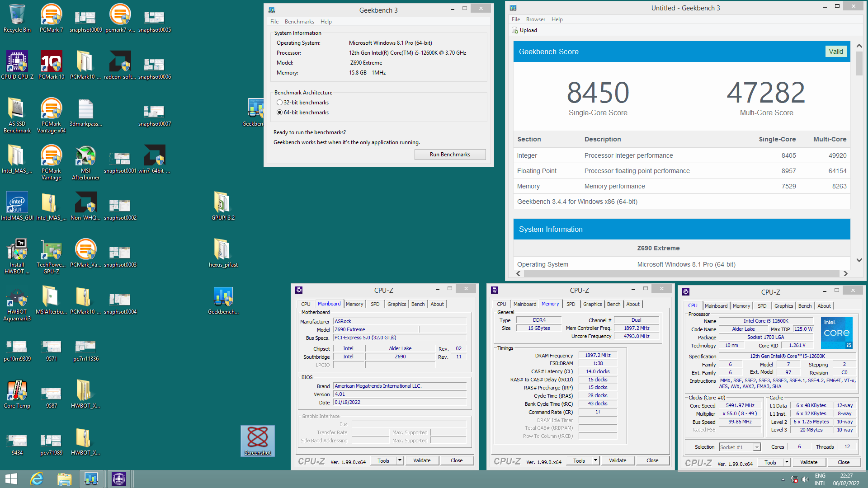Click vertical scrollbar thumb in Geekbench results
This screenshot has height=488, width=868.
(x=859, y=64)
